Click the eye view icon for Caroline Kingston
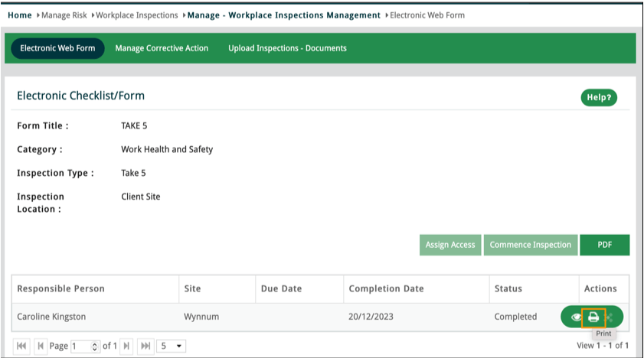 tap(575, 317)
